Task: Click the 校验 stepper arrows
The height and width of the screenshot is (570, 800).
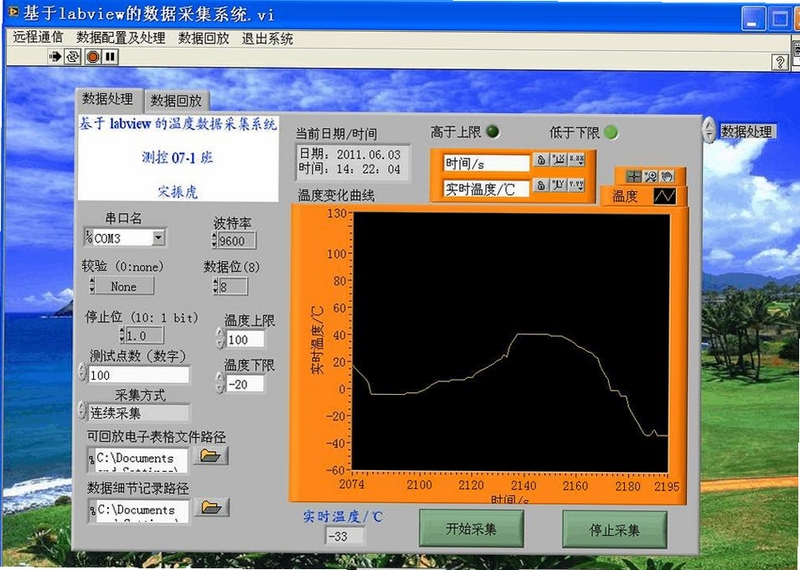Action: (x=92, y=286)
